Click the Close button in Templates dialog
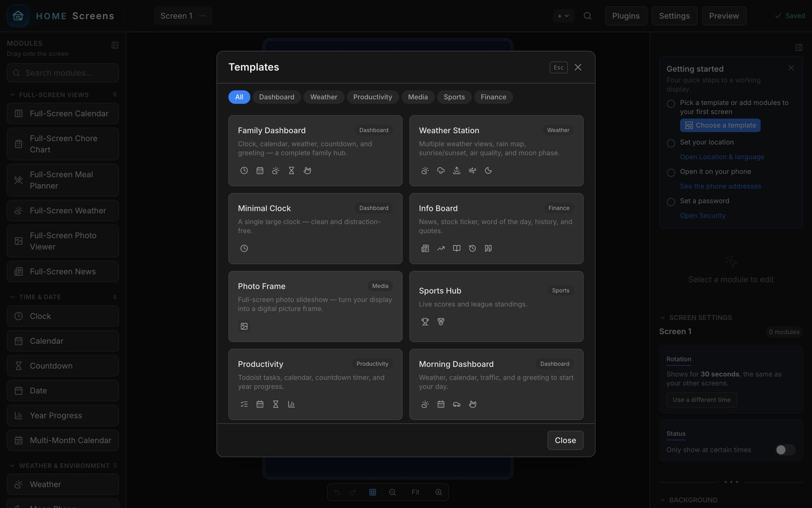The width and height of the screenshot is (812, 508). pyautogui.click(x=565, y=440)
